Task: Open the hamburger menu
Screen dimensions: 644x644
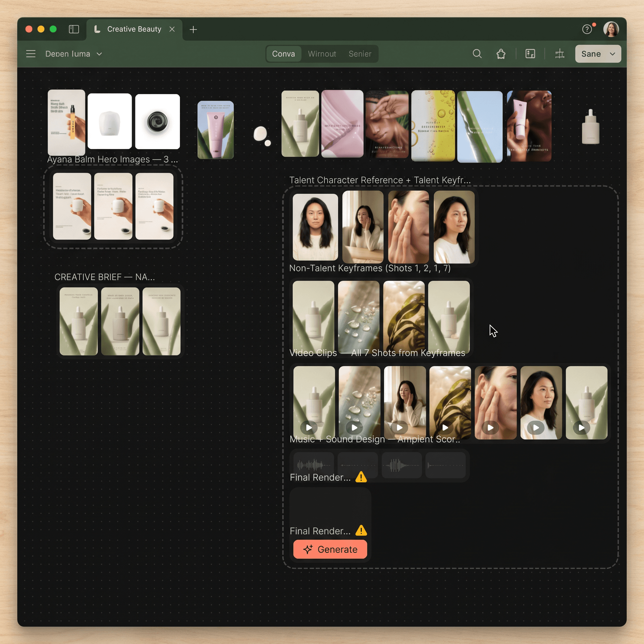Action: pos(31,54)
